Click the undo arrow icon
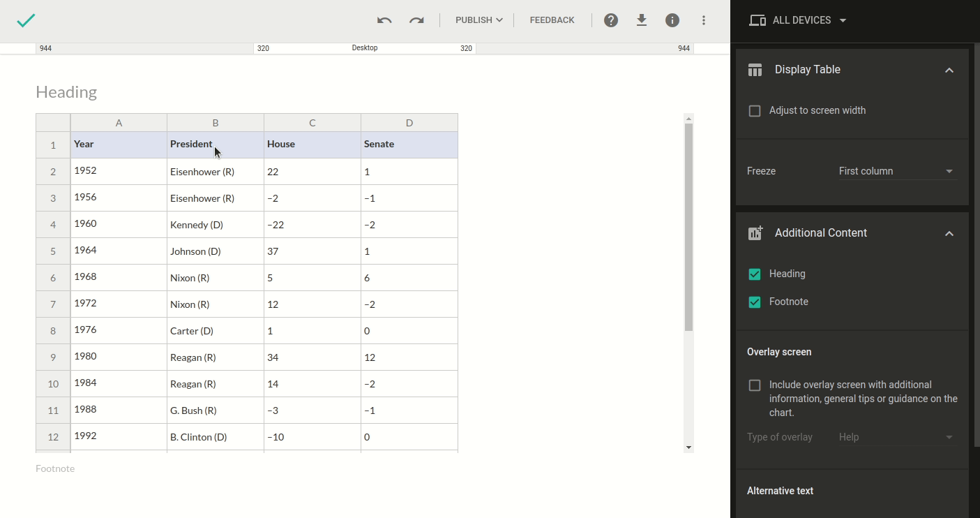 [383, 20]
